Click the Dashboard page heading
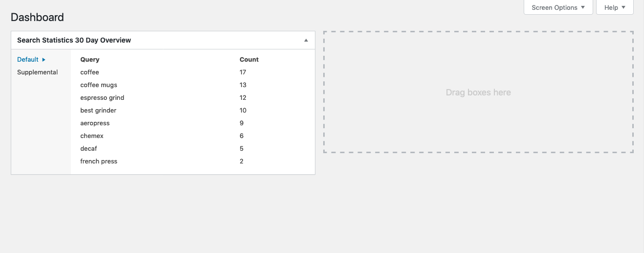 click(x=37, y=17)
